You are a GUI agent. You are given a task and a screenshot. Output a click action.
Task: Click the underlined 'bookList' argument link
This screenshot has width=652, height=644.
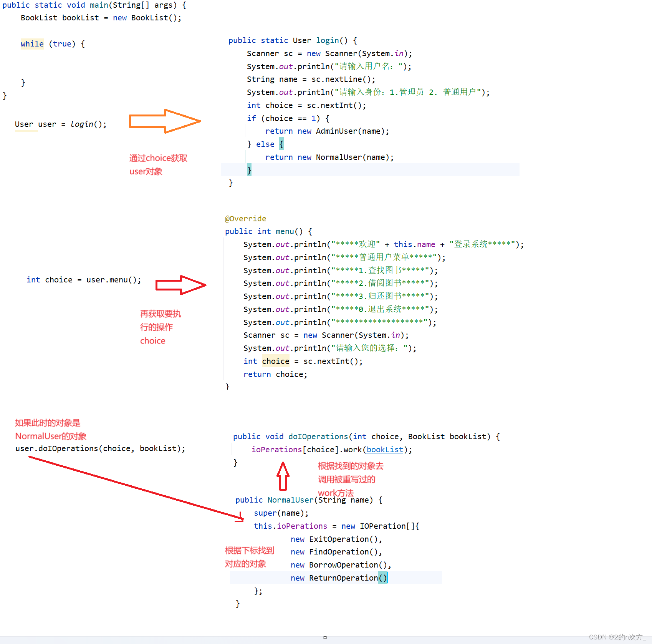click(385, 450)
